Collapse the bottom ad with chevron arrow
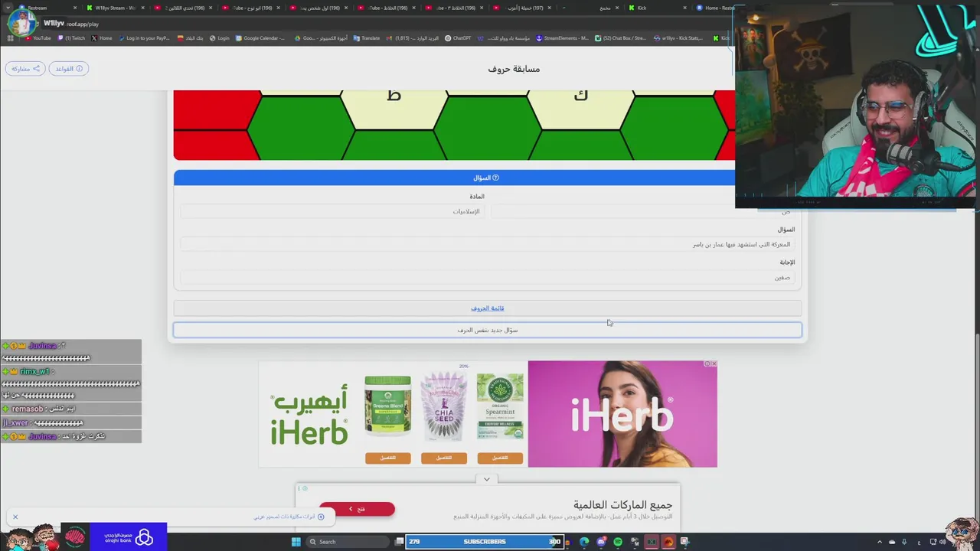The width and height of the screenshot is (980, 551). point(486,479)
